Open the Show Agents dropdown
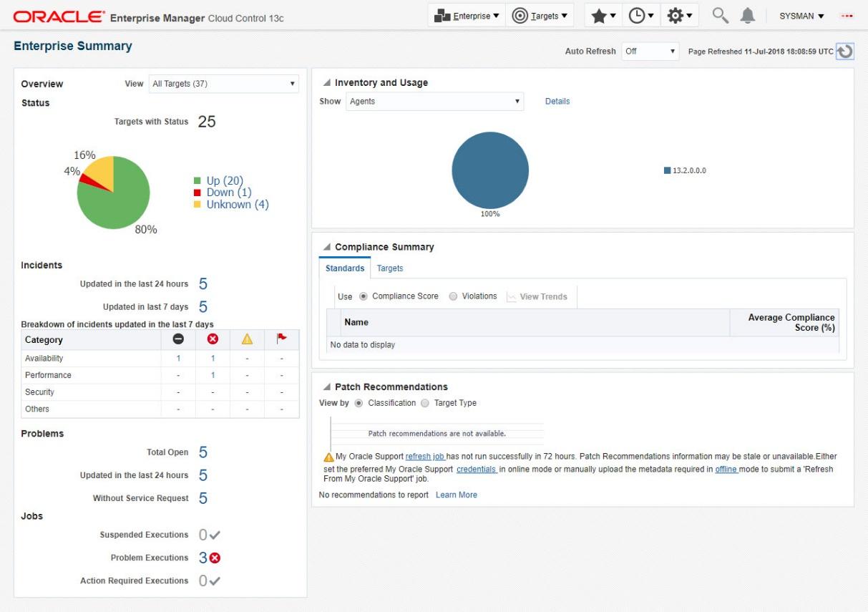The width and height of the screenshot is (868, 612). pyautogui.click(x=435, y=102)
